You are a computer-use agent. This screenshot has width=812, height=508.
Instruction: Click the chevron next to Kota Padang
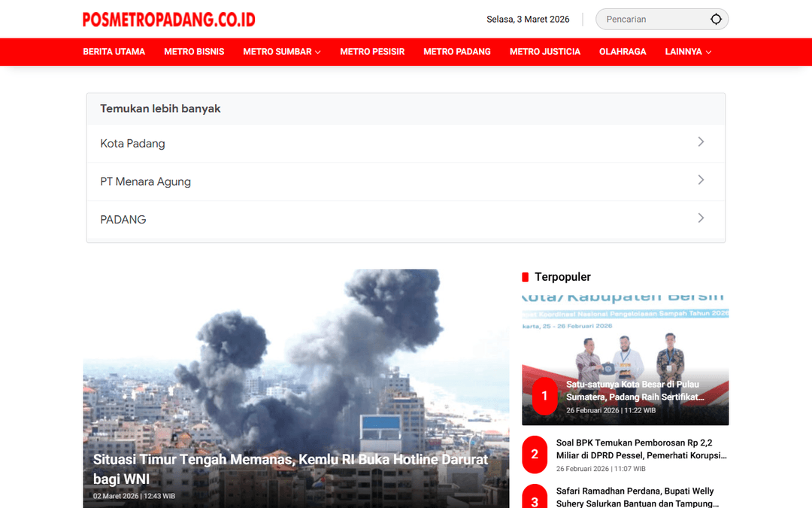coord(701,142)
